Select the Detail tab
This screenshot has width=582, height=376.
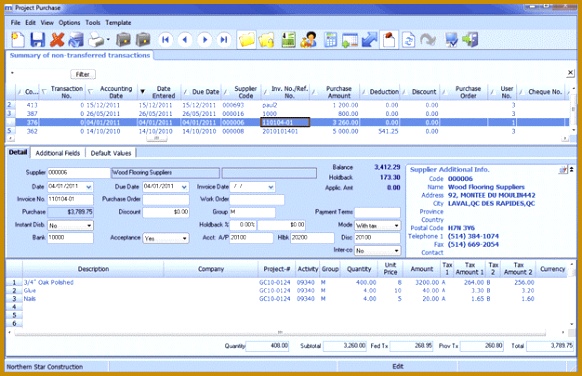click(18, 152)
